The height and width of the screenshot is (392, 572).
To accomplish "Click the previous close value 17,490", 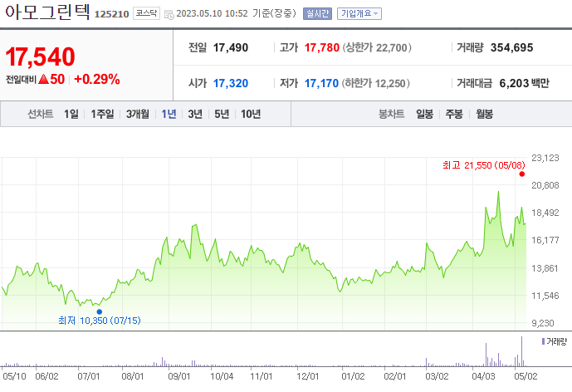I will coord(231,47).
